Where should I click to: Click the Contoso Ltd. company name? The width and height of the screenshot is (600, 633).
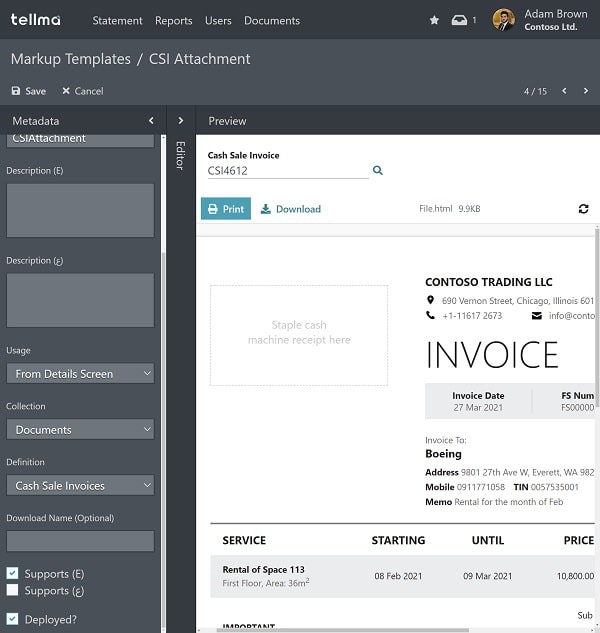(551, 27)
